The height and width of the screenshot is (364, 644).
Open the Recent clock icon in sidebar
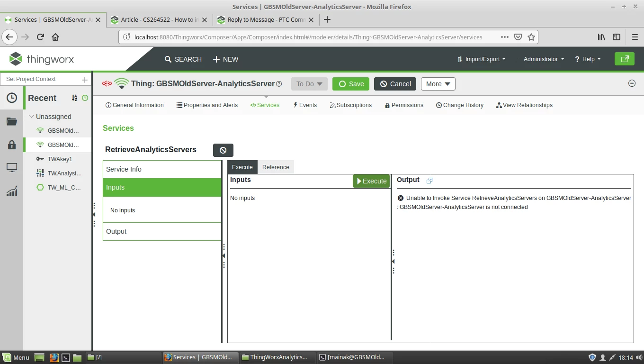click(12, 98)
